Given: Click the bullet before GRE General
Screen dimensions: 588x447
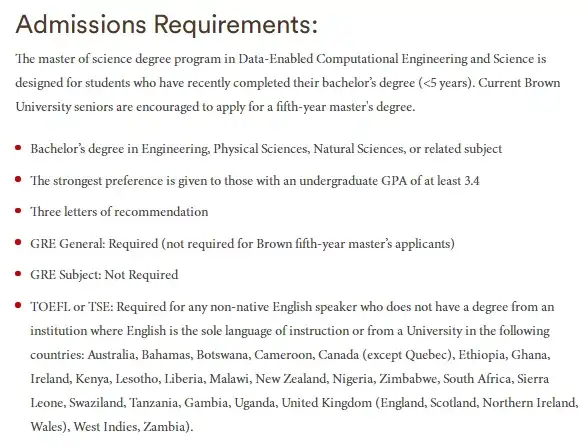Looking at the screenshot, I should pos(18,242).
